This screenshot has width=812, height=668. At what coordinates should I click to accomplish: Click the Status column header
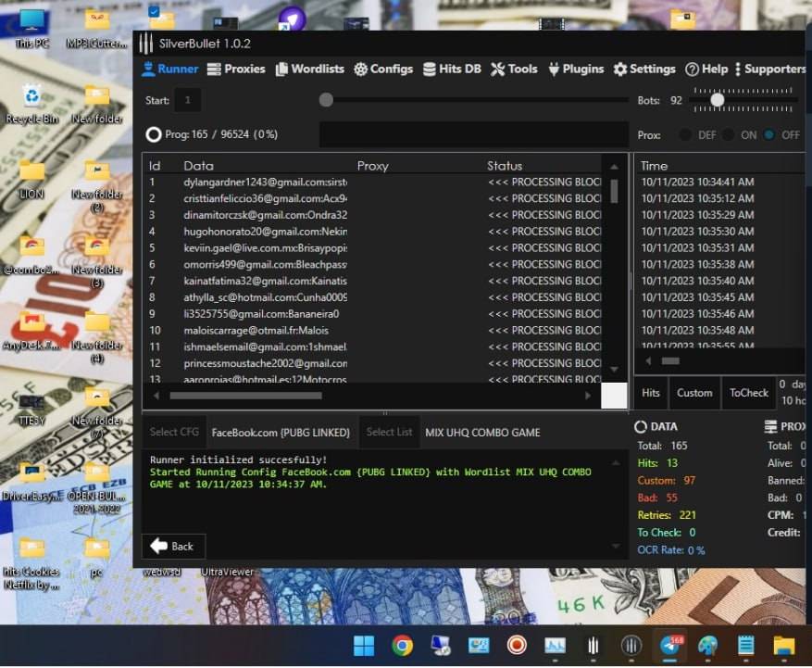coord(505,166)
